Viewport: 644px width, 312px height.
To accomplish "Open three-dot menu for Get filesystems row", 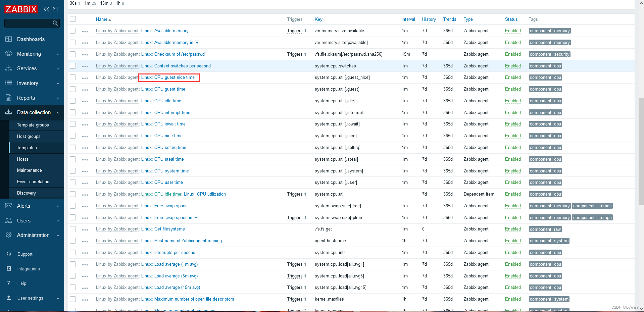I will (x=85, y=230).
